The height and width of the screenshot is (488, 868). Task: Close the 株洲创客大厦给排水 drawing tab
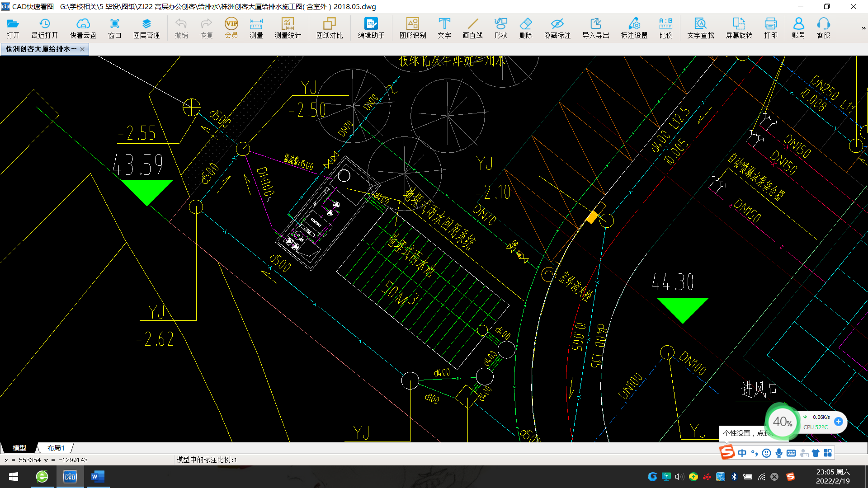click(82, 49)
